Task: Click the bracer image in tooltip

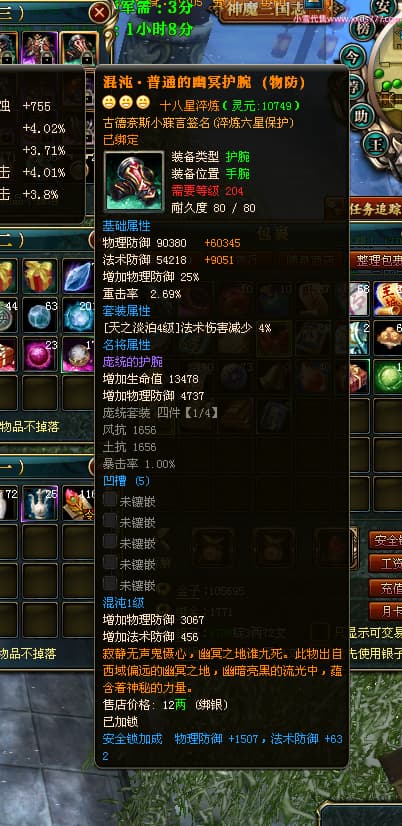Action: 134,182
